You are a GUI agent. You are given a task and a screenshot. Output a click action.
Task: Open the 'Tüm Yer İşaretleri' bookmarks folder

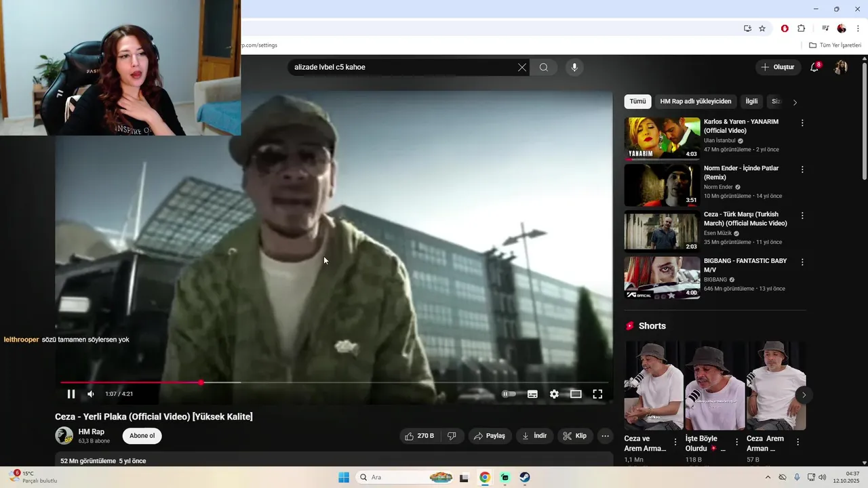835,45
